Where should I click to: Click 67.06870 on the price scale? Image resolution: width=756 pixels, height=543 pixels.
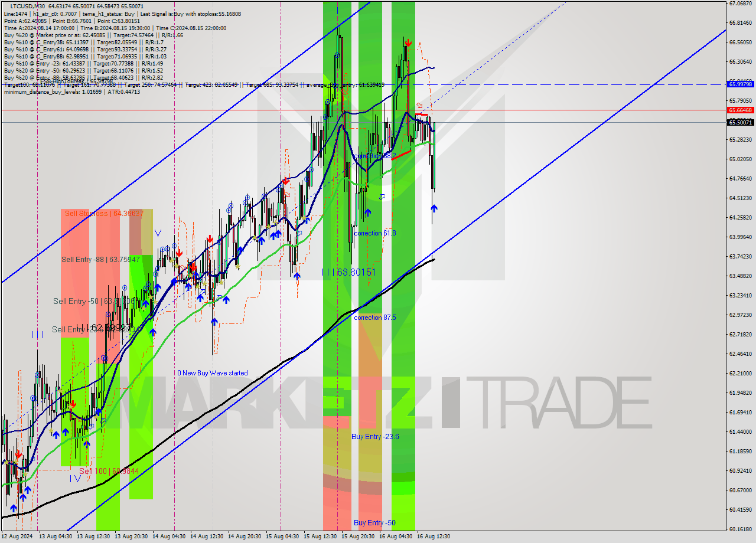(740, 4)
